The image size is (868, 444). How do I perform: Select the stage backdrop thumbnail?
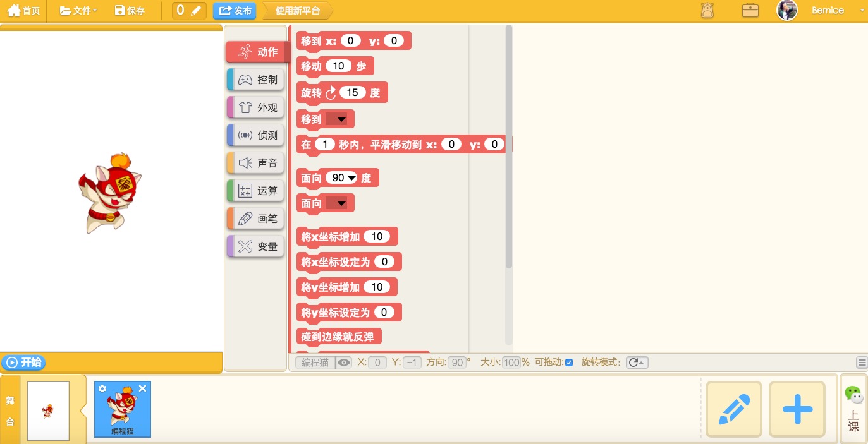[x=48, y=411]
